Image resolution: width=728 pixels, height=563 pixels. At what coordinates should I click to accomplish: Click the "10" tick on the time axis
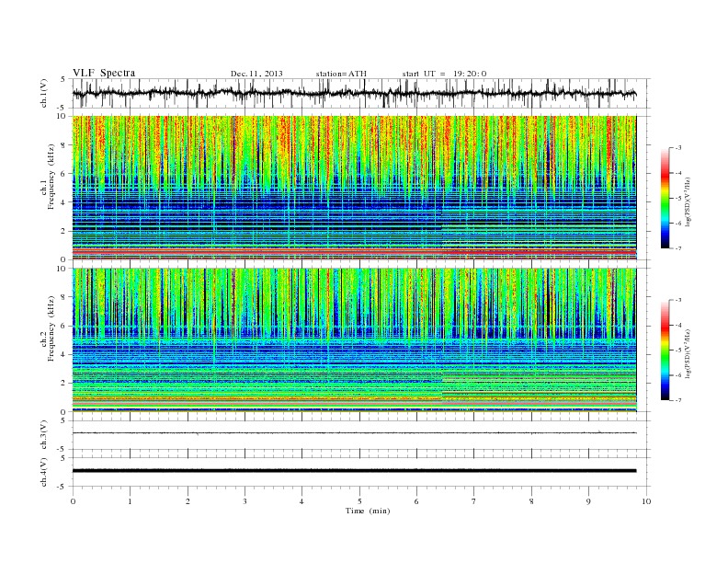646,501
